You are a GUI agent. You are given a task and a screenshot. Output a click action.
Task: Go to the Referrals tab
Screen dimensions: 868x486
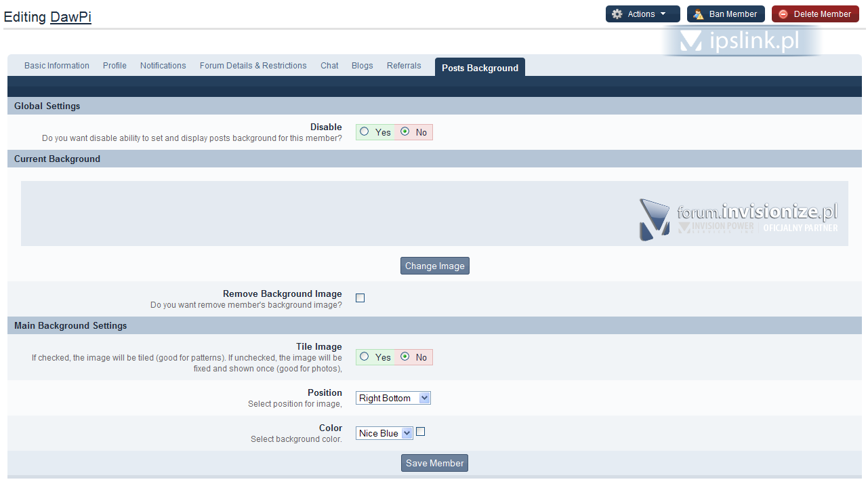coord(404,66)
